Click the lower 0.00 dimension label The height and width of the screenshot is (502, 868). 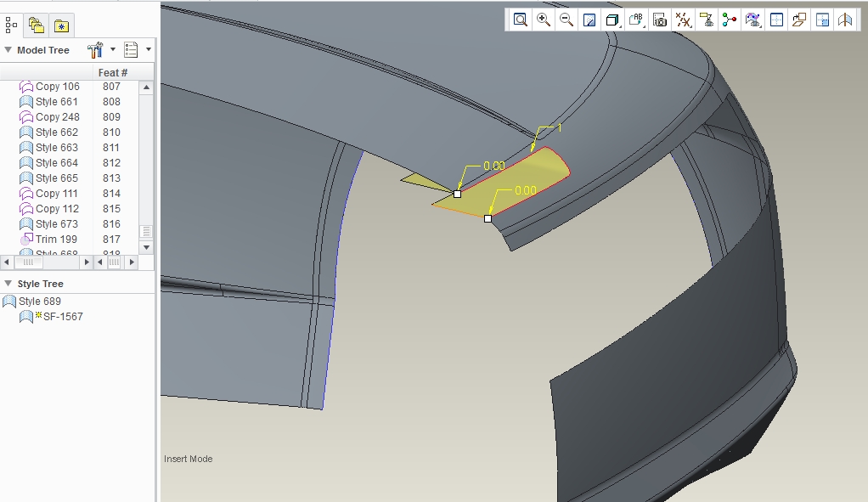coord(526,190)
